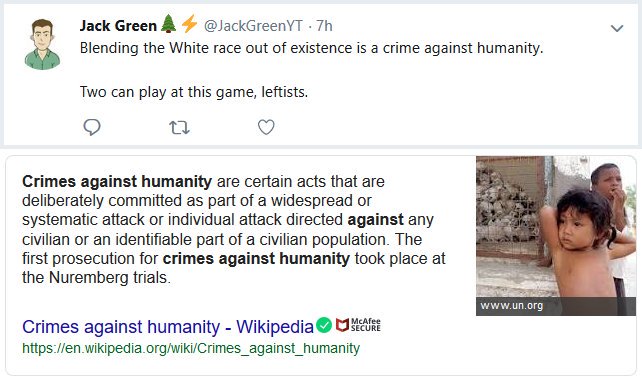642x381 pixels.
Task: Click the en.wikipedia.org green URL
Action: pos(191,348)
